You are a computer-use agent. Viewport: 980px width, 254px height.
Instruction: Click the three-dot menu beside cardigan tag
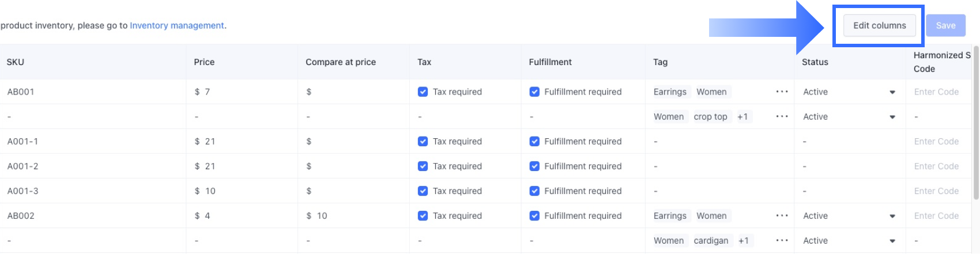pyautogui.click(x=782, y=241)
